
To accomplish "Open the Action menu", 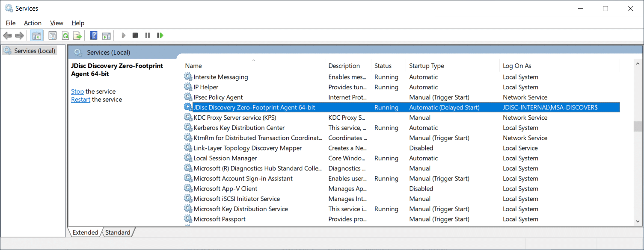I will (33, 23).
